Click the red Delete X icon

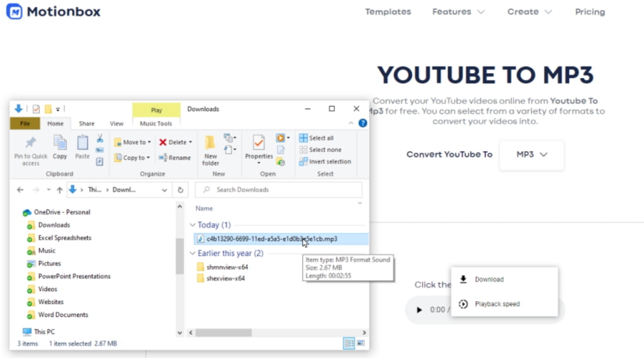163,142
